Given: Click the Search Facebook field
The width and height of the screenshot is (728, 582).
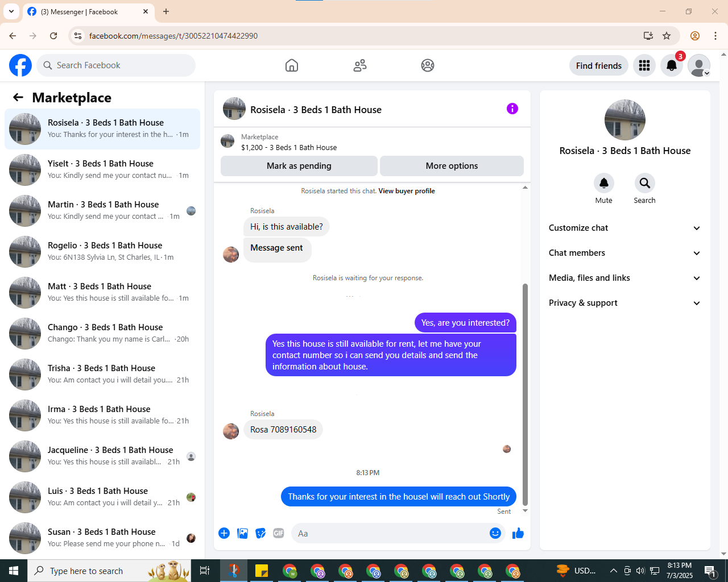Looking at the screenshot, I should pyautogui.click(x=116, y=65).
